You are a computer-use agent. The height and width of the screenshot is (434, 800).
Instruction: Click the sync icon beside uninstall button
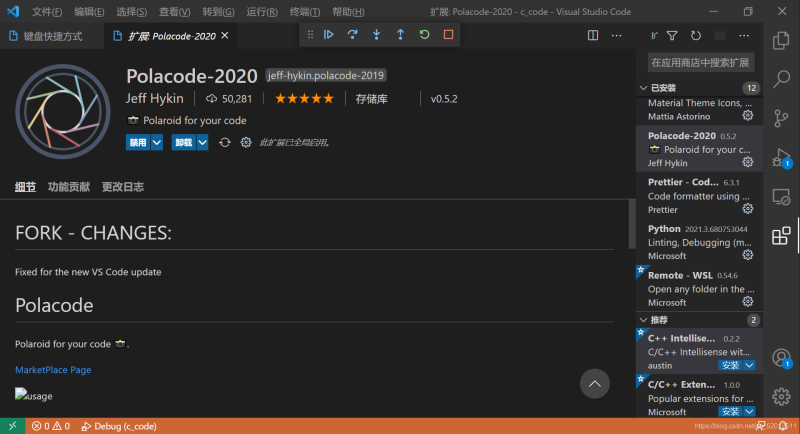pyautogui.click(x=224, y=142)
